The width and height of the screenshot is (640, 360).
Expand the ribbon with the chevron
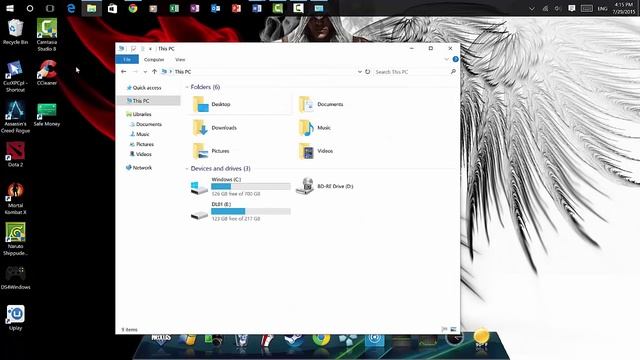[x=447, y=59]
